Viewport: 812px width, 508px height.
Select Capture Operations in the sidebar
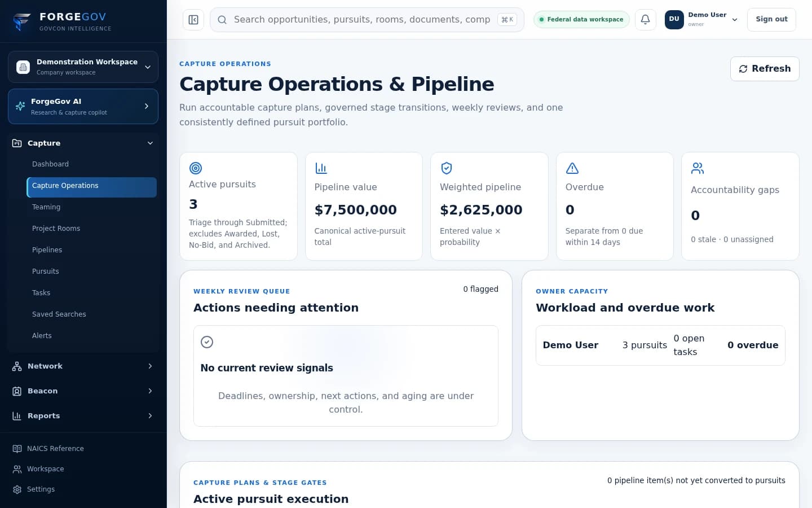click(91, 187)
